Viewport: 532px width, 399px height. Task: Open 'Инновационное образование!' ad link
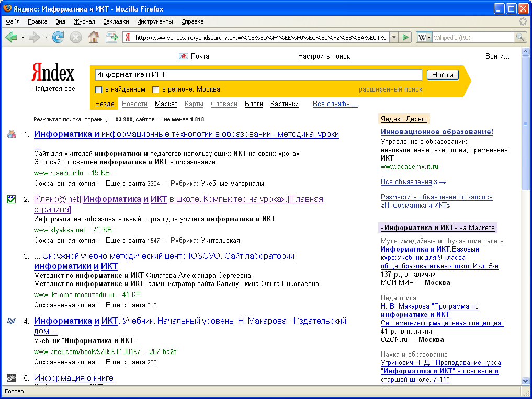tap(437, 132)
